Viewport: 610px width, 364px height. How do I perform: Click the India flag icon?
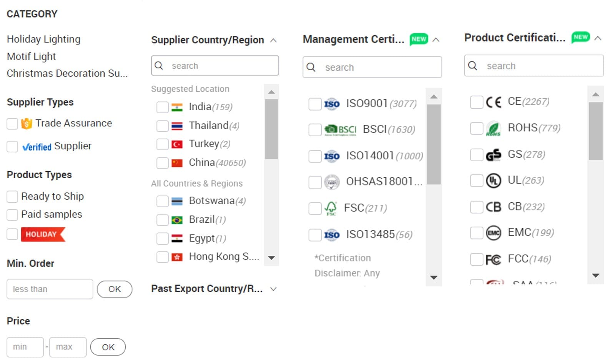(177, 108)
